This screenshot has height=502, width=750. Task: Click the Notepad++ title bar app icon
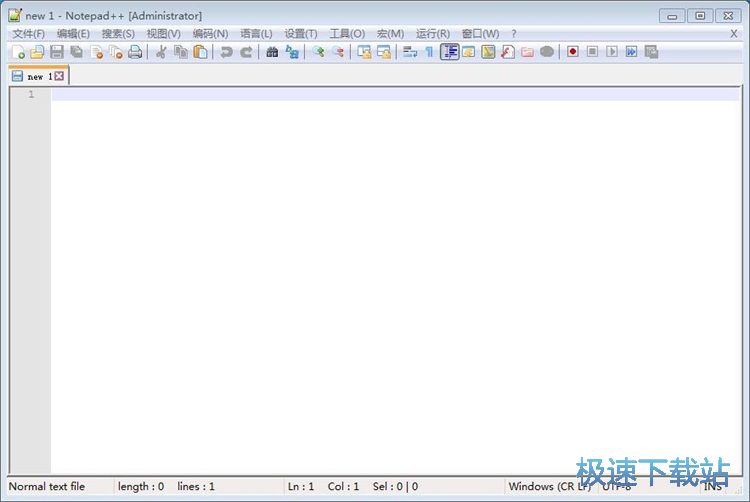pos(15,15)
